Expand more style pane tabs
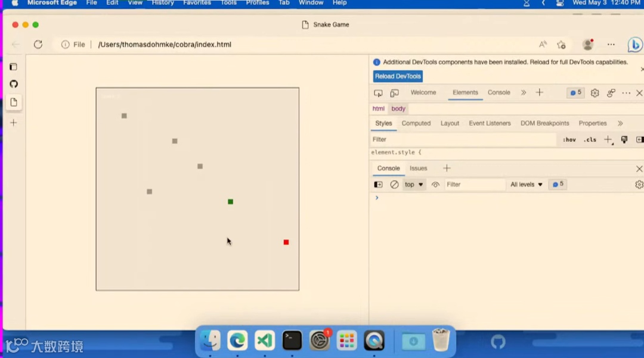644x358 pixels. tap(620, 123)
